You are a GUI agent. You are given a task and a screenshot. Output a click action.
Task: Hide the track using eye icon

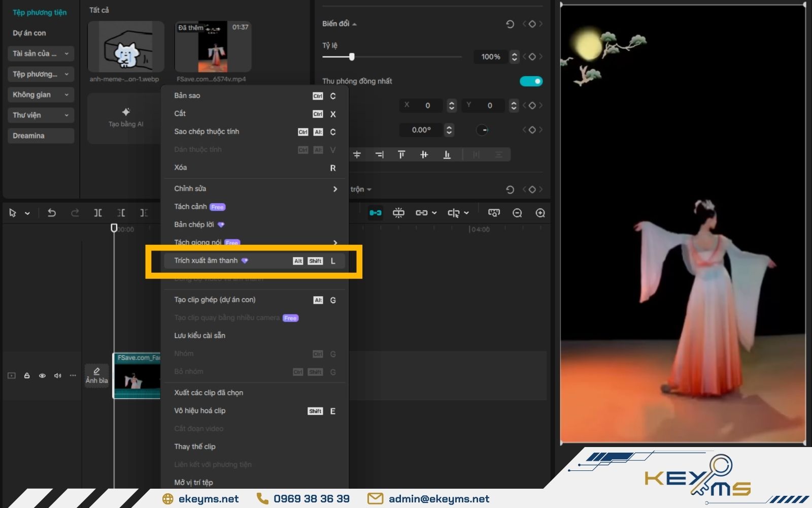42,375
